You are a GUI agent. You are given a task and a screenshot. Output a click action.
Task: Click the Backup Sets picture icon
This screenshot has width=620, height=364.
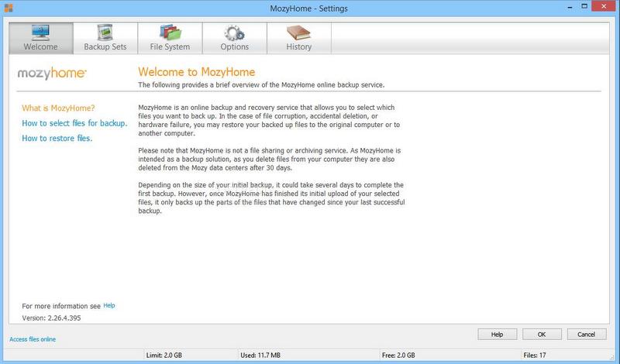(x=105, y=33)
